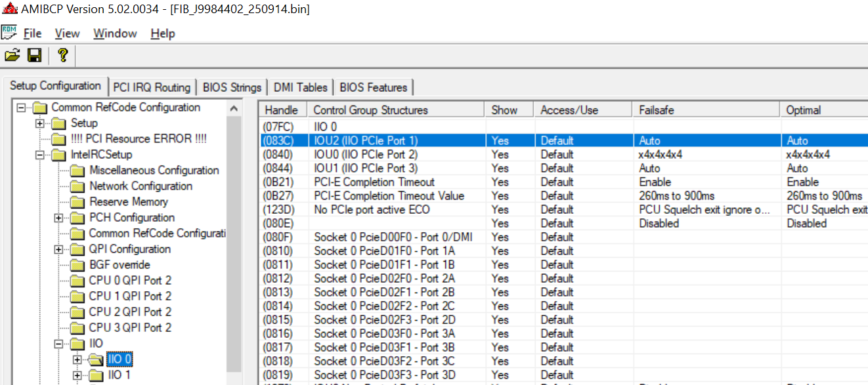The image size is (868, 385).
Task: Collapse the IntelRCSetup tree node
Action: click(40, 155)
